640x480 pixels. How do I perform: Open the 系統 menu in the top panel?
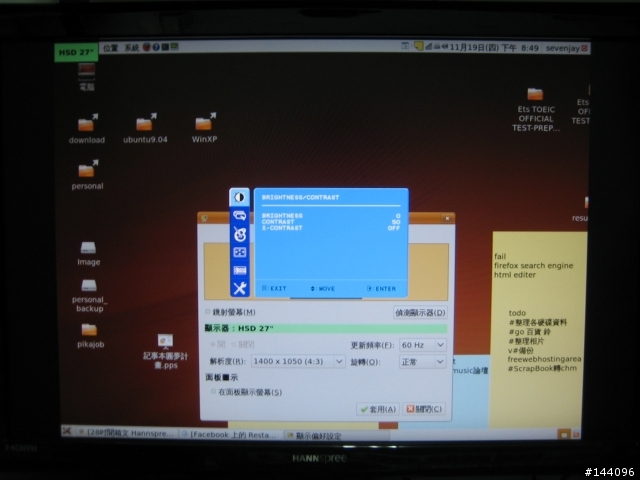(131, 48)
